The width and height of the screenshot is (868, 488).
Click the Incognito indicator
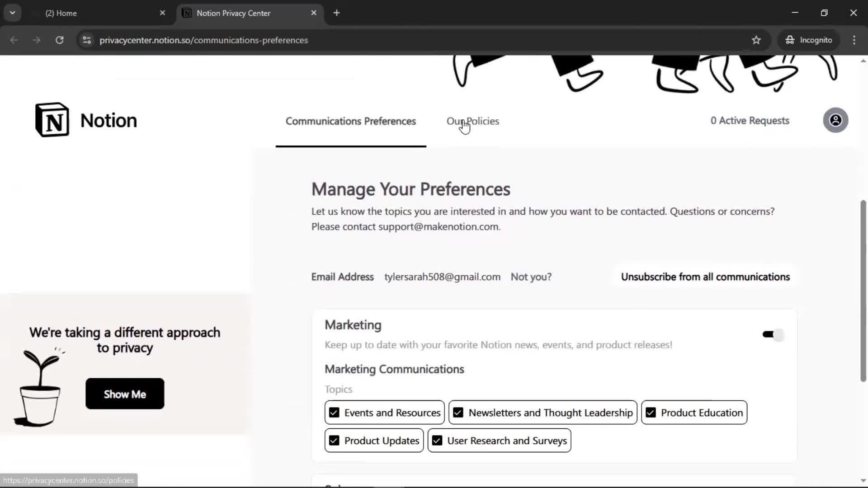pos(809,40)
